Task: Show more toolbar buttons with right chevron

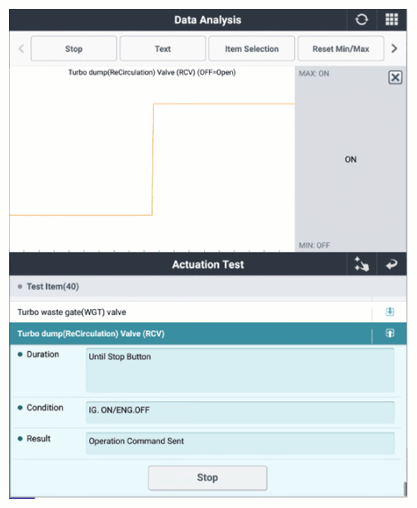Action: click(394, 49)
